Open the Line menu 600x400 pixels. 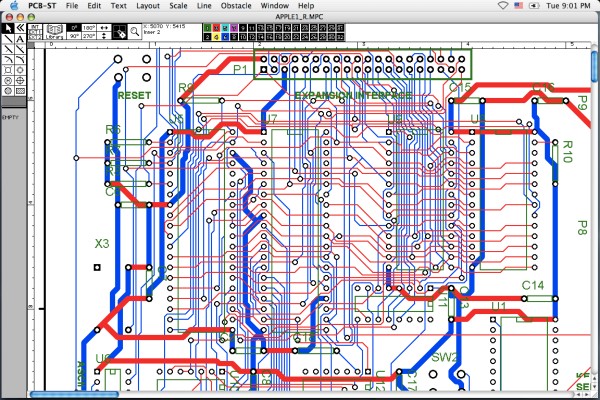click(x=204, y=6)
